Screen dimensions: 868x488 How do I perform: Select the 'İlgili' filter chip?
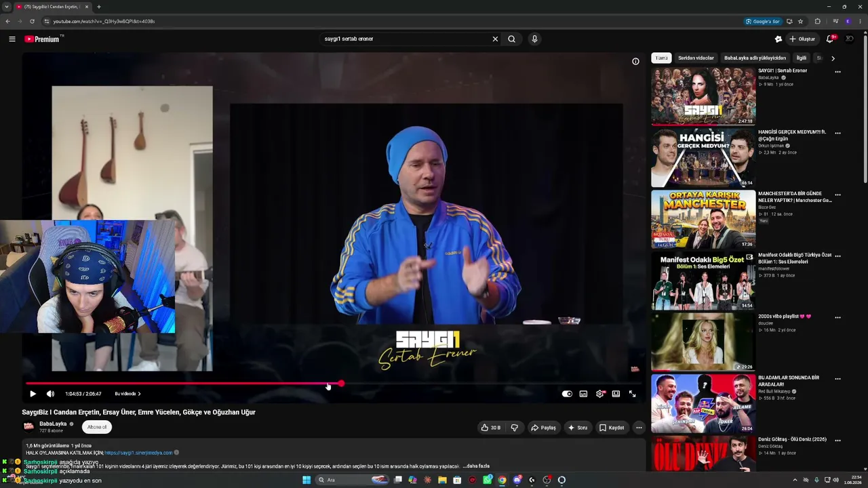pos(802,58)
